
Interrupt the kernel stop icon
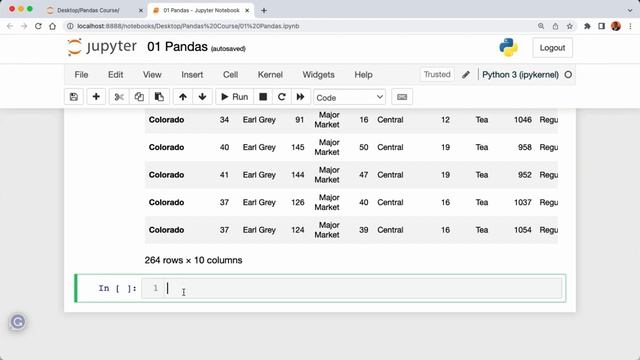click(x=263, y=97)
